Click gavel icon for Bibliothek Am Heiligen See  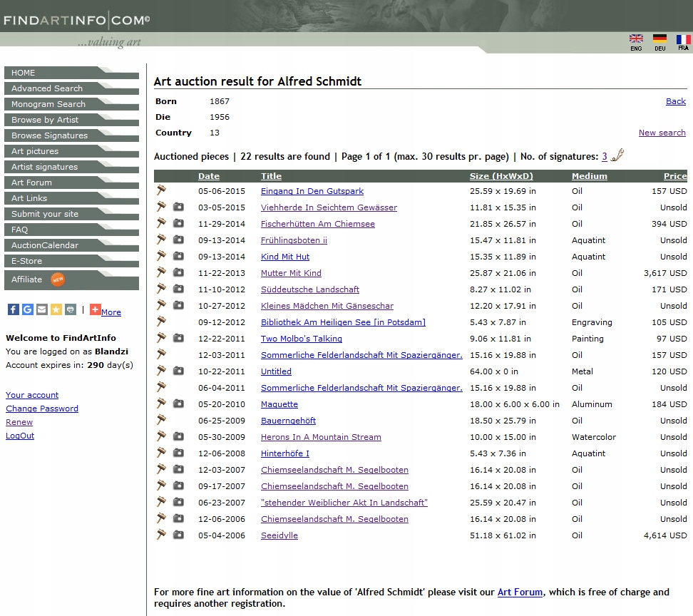(161, 321)
